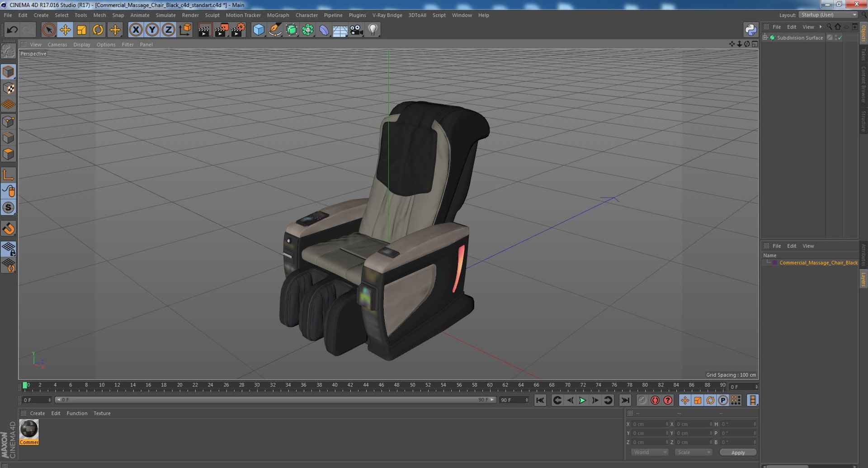Enable Polygons mode in left palette

pos(9,154)
